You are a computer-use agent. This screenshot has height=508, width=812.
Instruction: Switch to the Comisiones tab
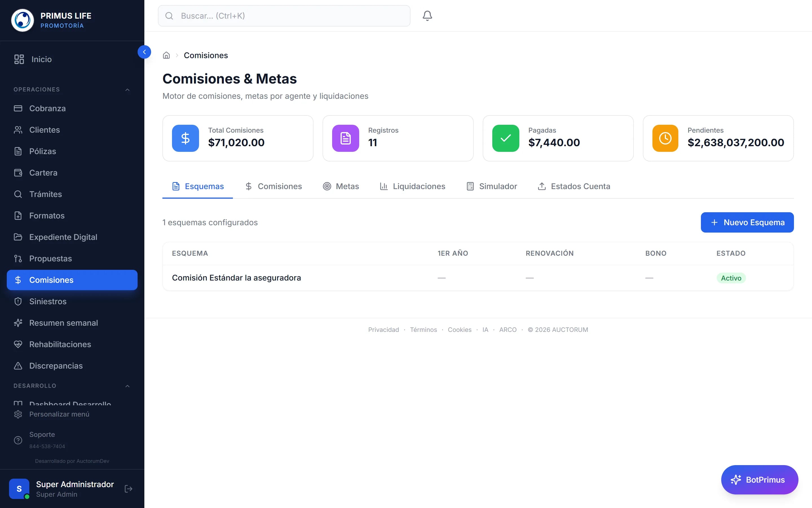click(x=273, y=187)
